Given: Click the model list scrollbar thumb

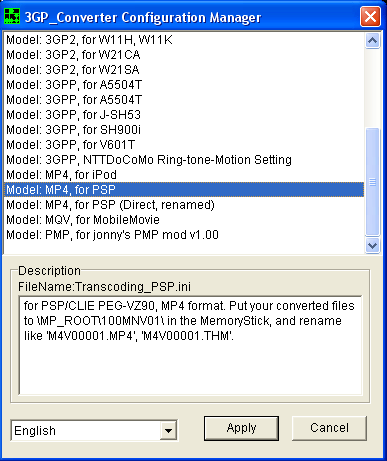Looking at the screenshot, I should pos(372,182).
